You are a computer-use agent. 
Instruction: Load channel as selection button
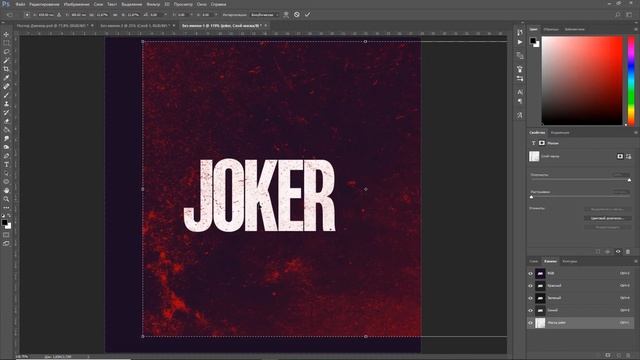pyautogui.click(x=598, y=356)
